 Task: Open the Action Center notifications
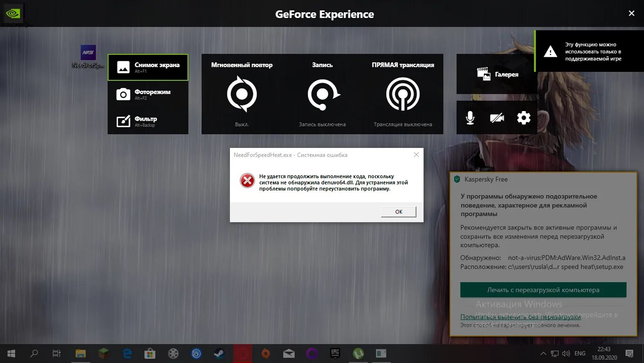[x=629, y=354]
